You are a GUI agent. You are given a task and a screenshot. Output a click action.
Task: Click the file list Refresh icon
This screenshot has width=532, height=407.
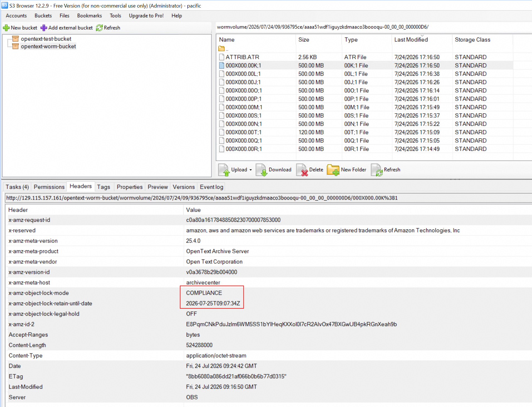(x=377, y=170)
